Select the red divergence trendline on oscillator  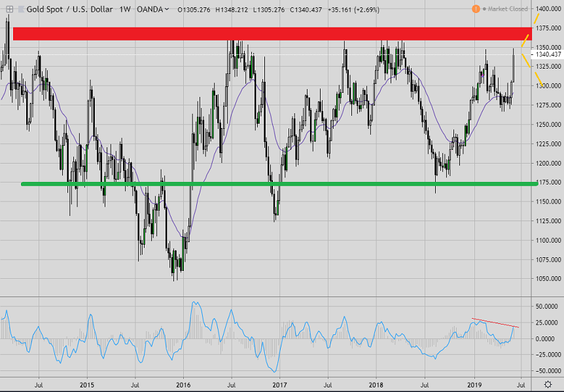click(495, 323)
